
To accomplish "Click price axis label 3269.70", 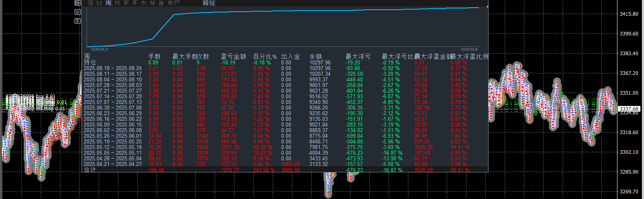I will click(629, 192).
